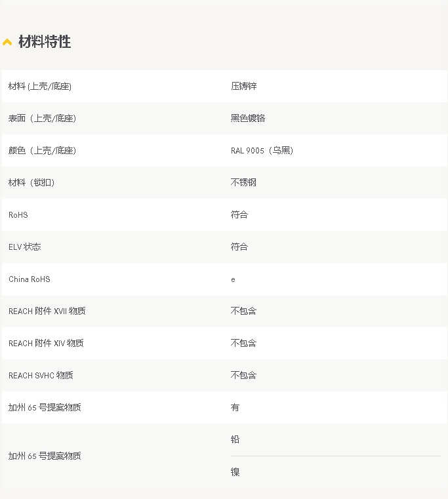Select the 不锈钢 value text
The width and height of the screenshot is (448, 499).
pos(243,183)
